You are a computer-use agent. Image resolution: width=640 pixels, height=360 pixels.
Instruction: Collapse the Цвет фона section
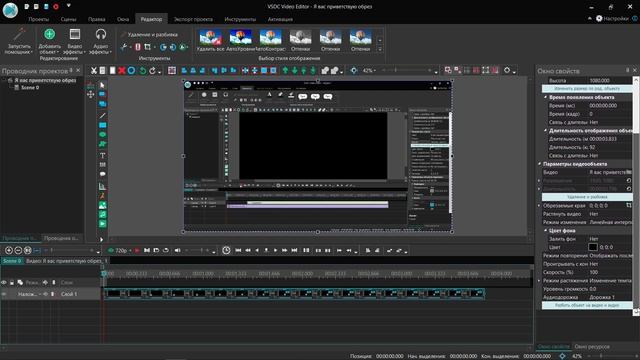[546, 231]
